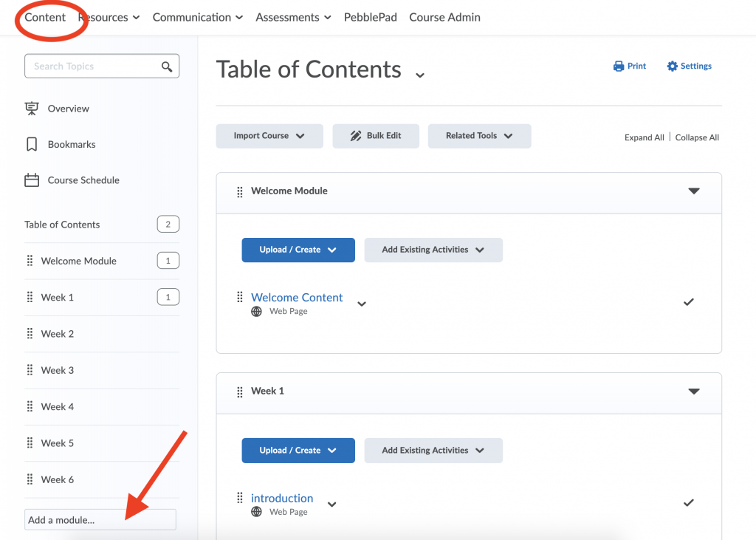
Task: Toggle completion checkmark for introduction topic
Action: (688, 502)
